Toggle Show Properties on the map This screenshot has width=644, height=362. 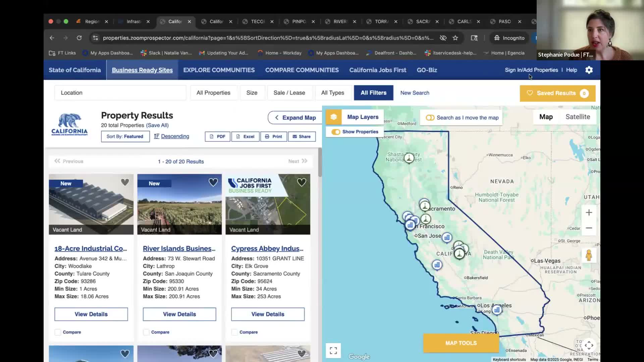pos(336,132)
